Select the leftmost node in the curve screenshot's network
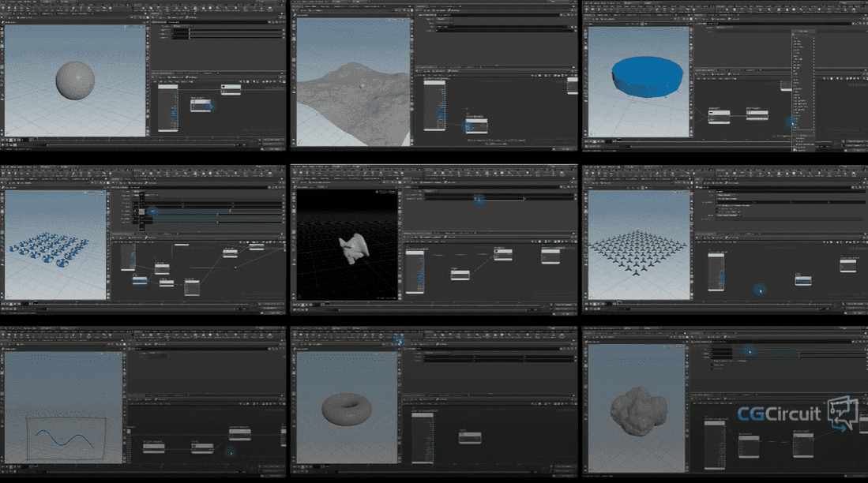The image size is (868, 483). coord(153,447)
